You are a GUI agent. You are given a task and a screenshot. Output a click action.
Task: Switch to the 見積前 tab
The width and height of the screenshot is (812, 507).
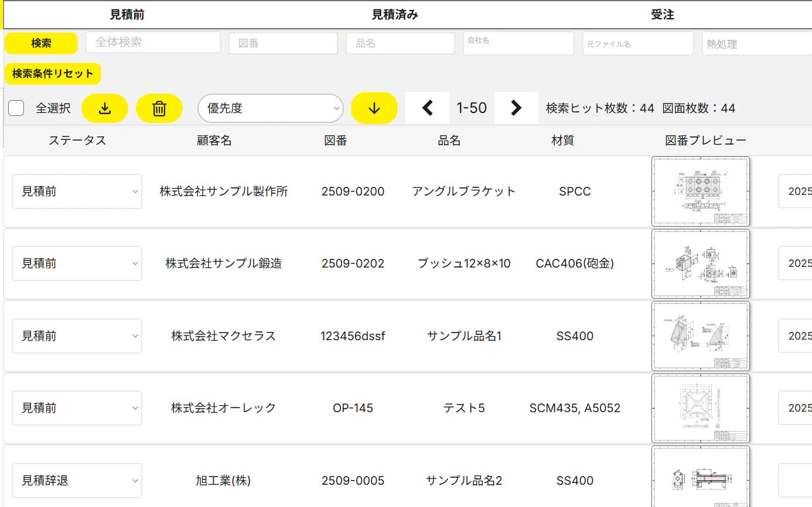(127, 15)
